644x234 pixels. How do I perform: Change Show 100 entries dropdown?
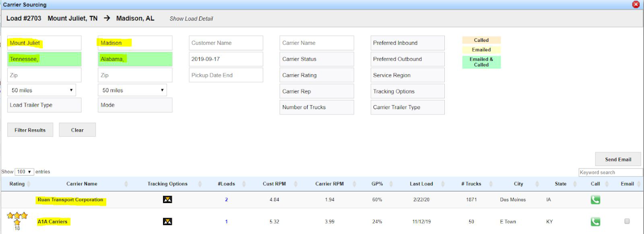click(24, 172)
